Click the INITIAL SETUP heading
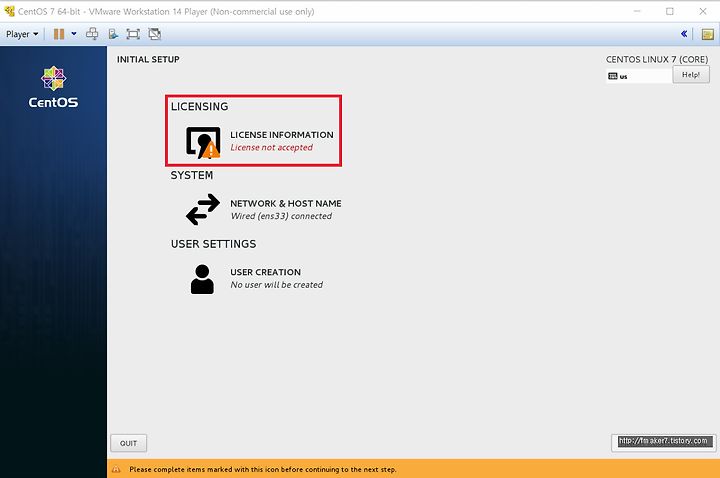 (148, 59)
